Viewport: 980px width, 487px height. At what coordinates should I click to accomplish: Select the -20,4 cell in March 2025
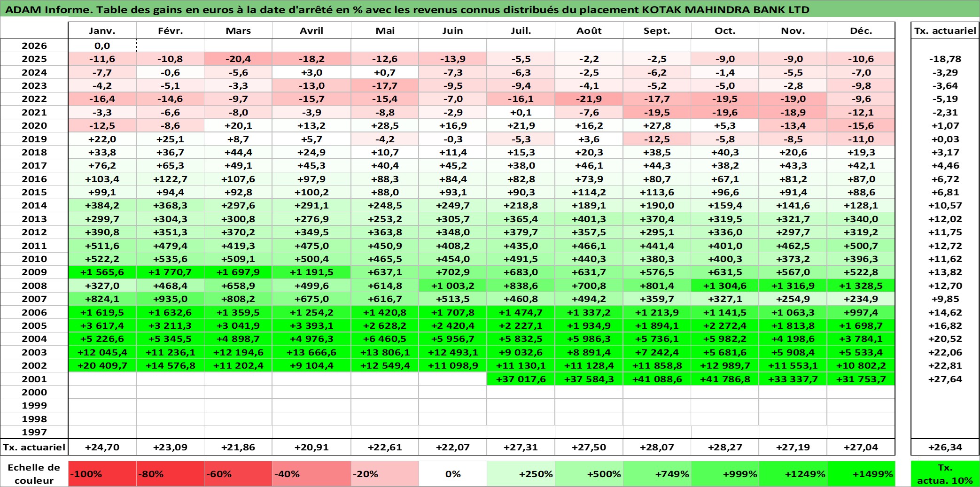point(238,59)
